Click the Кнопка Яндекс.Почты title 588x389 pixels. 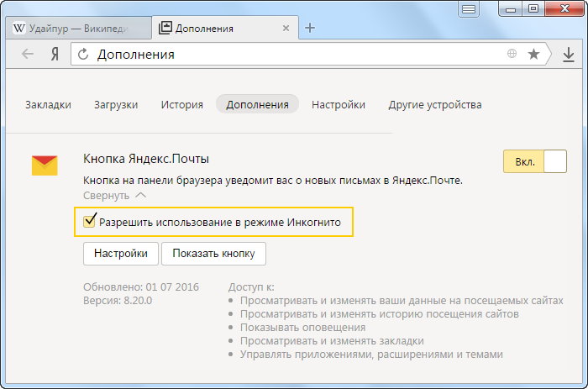pyautogui.click(x=146, y=159)
